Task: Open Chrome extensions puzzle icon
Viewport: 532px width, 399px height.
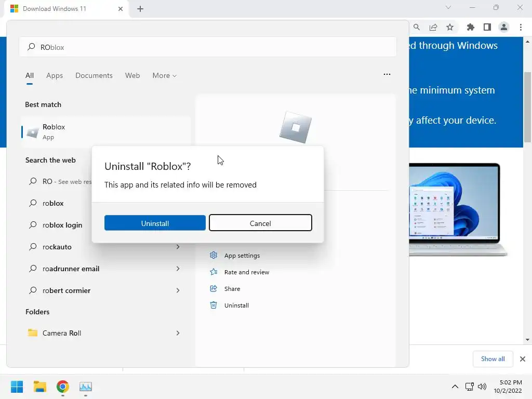Action: (x=471, y=27)
